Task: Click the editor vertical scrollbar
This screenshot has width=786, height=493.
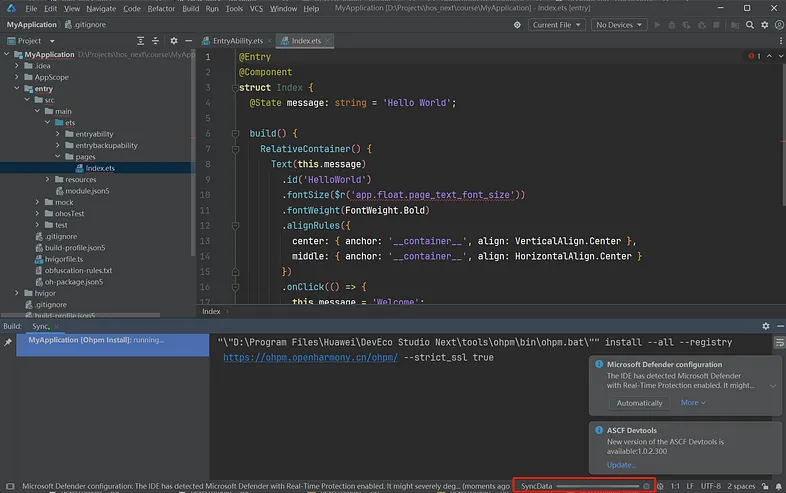Action: (x=783, y=133)
